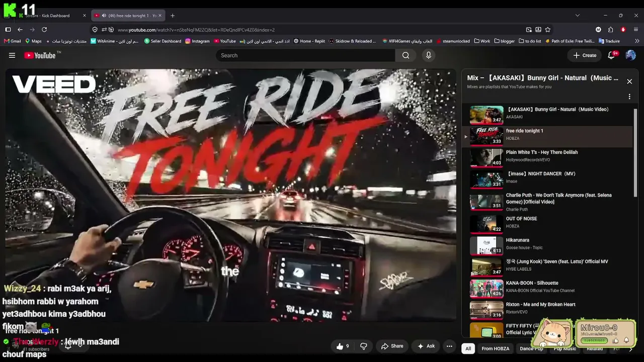Open the Traduire bookmark
644x362 pixels.
point(609,41)
